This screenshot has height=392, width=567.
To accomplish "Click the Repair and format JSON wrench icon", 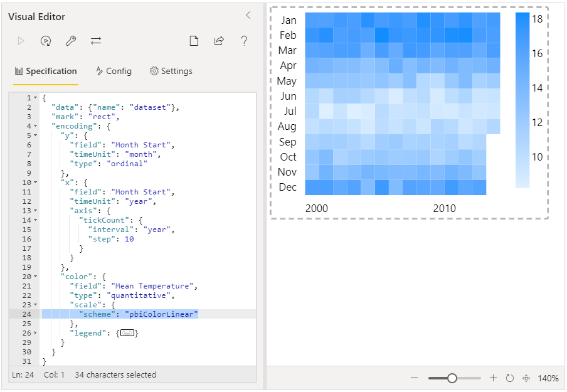I will coord(71,41).
